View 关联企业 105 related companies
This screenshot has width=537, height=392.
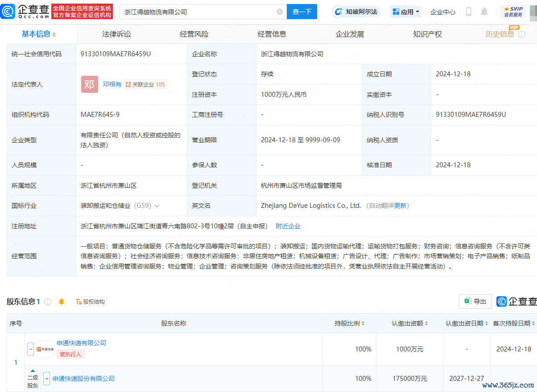click(x=145, y=84)
